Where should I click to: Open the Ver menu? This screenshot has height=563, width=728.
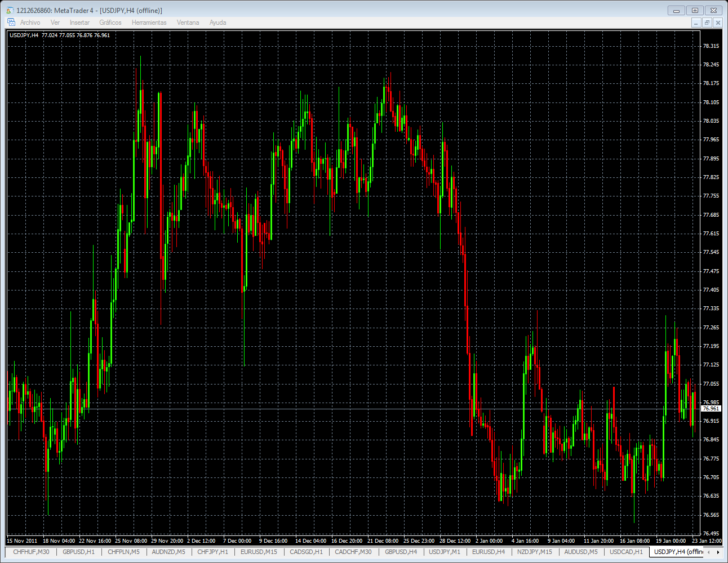pos(55,23)
